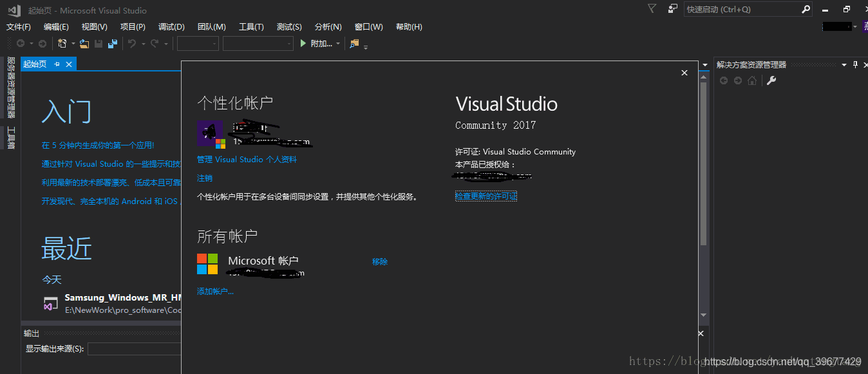The width and height of the screenshot is (868, 374).
Task: Pin the 起始页 start page tab
Action: 57,64
